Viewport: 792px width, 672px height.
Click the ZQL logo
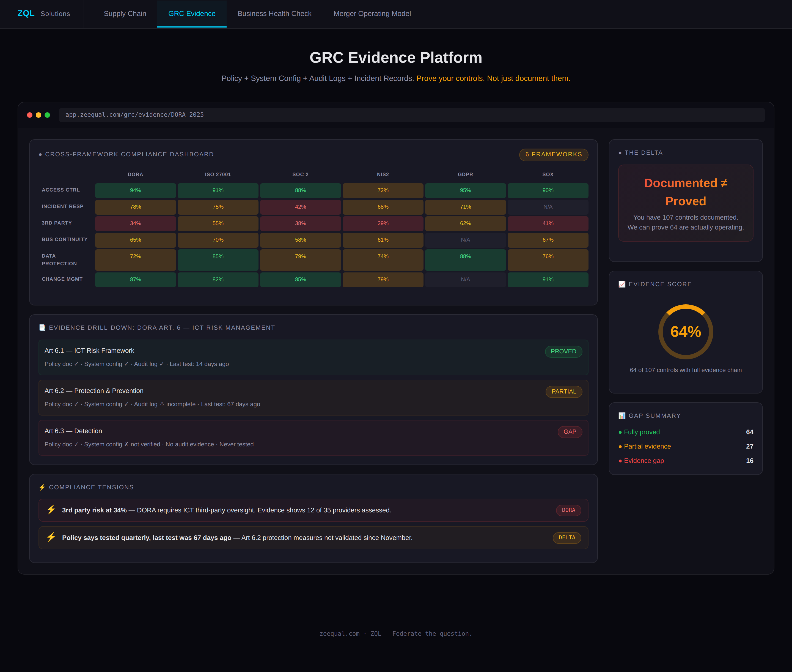26,13
